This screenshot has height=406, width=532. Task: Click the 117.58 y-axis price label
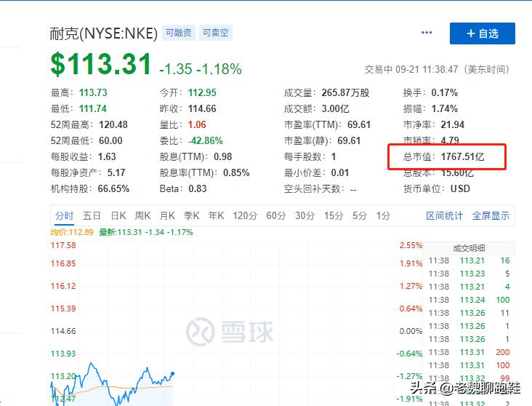coord(63,245)
